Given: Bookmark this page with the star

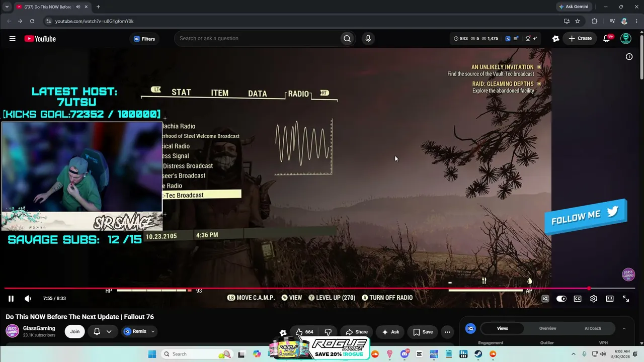Looking at the screenshot, I should pos(578,21).
